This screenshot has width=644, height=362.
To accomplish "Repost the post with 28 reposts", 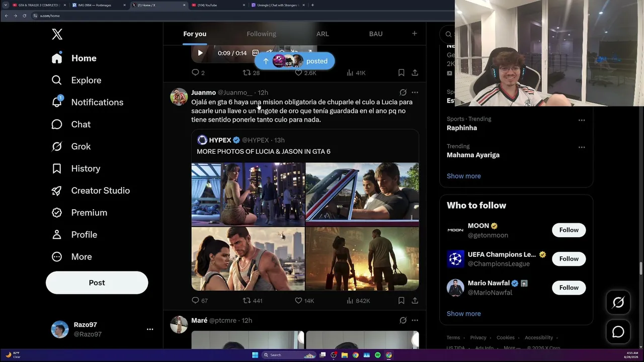I will pyautogui.click(x=251, y=73).
